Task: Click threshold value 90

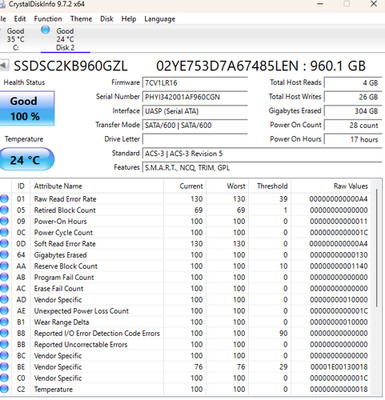Action: [283, 333]
